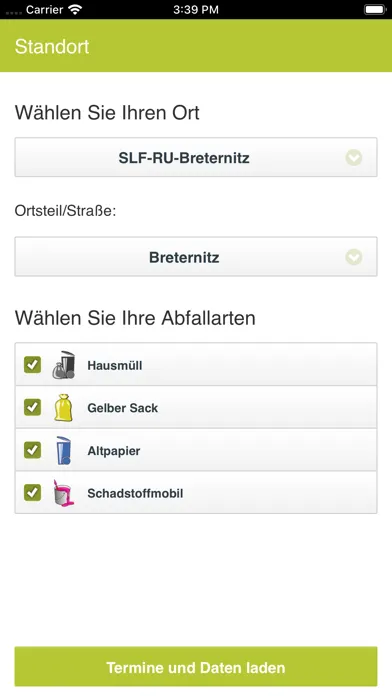392x696 pixels.
Task: Uncheck the Hausmüll checkbox
Action: coord(32,365)
